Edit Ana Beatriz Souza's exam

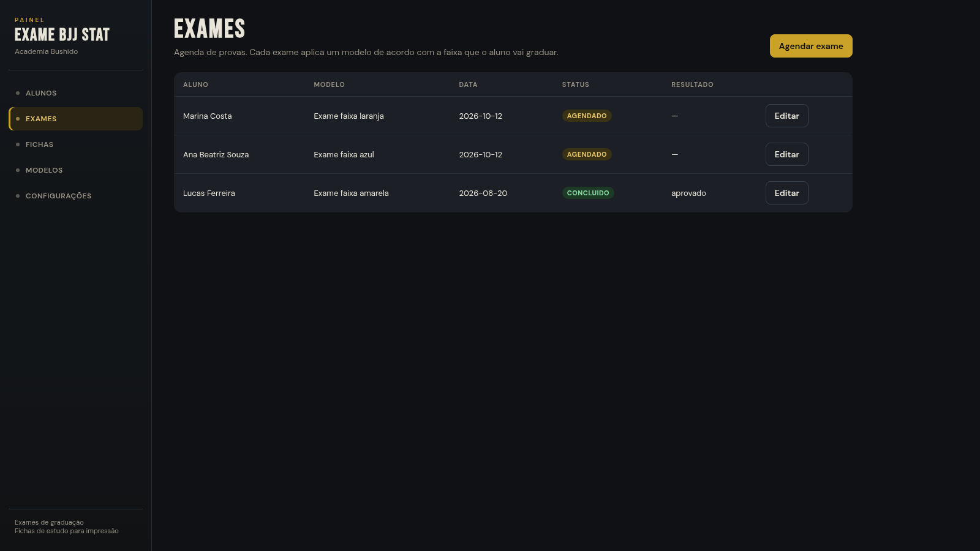[x=786, y=154]
